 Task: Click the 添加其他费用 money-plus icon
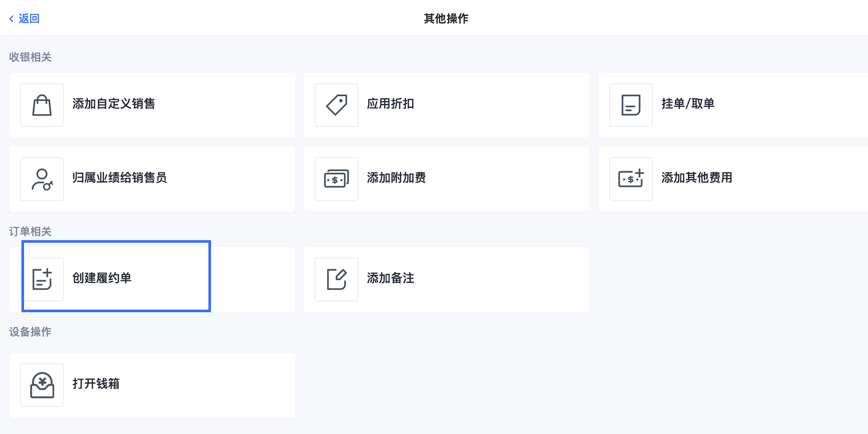[631, 179]
